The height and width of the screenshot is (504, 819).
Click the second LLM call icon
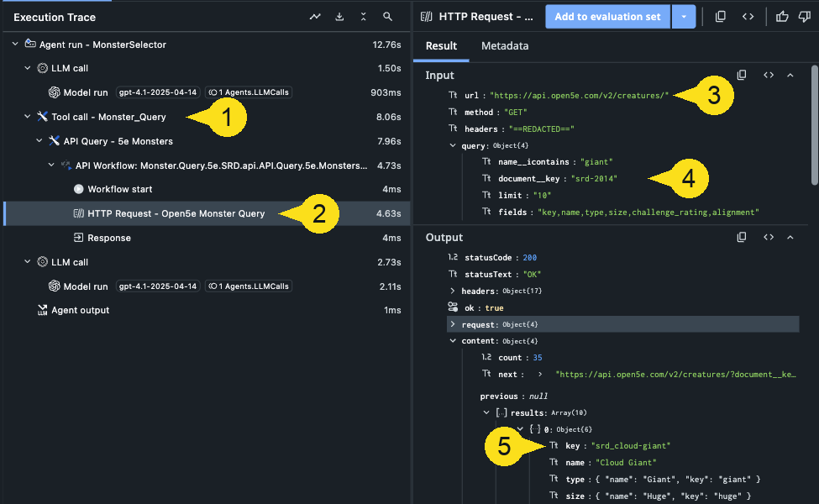point(42,262)
